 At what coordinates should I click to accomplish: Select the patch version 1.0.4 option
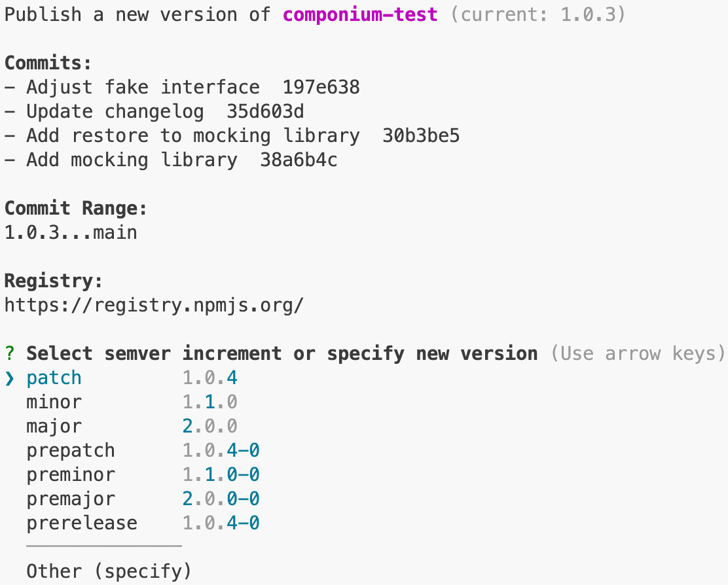(x=54, y=378)
